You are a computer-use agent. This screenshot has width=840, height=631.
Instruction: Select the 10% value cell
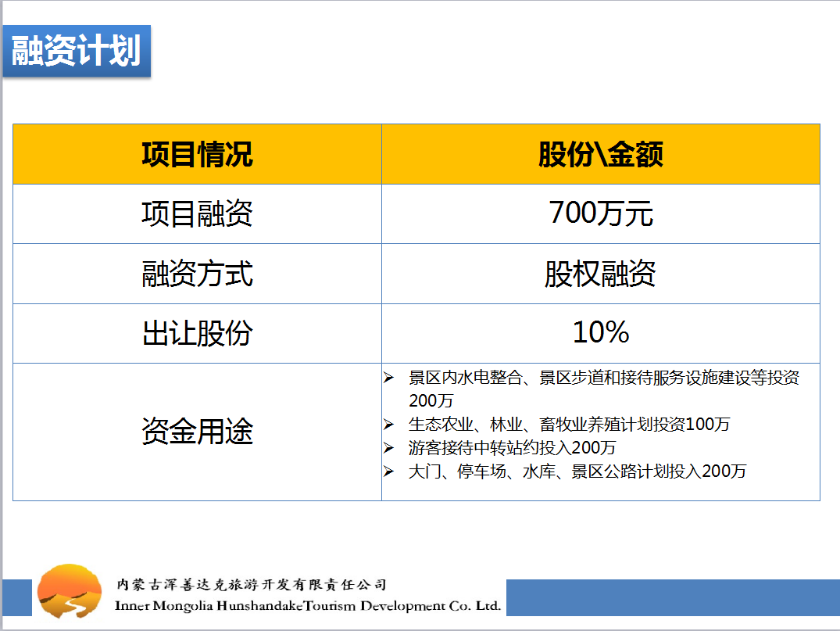600,333
